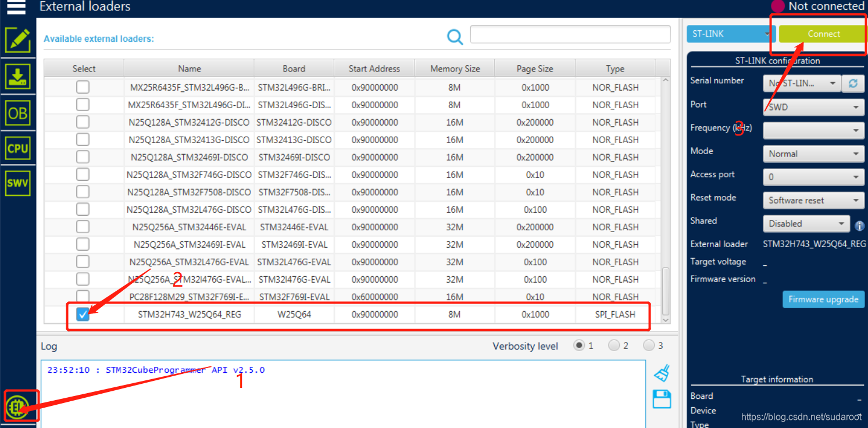Clear the log with broom icon
This screenshot has height=428, width=868.
[x=662, y=373]
